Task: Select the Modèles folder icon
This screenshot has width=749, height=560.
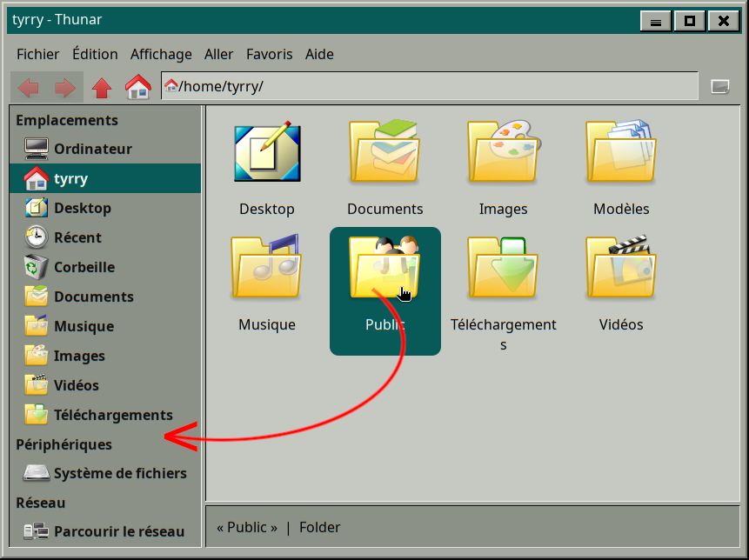Action: [x=621, y=151]
